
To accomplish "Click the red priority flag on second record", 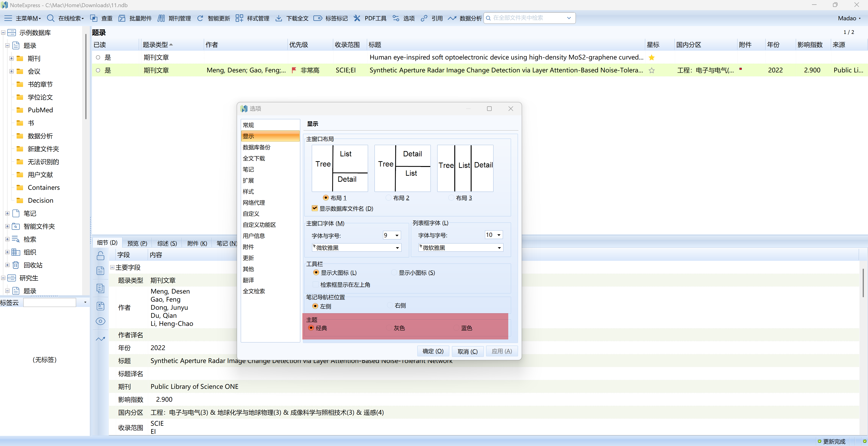I will [294, 70].
